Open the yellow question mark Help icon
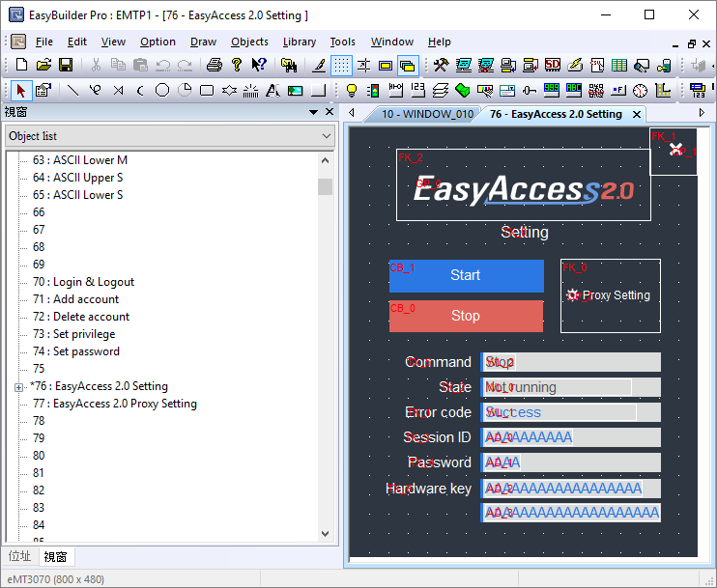Screen dimensions: 717x588 (x=237, y=65)
